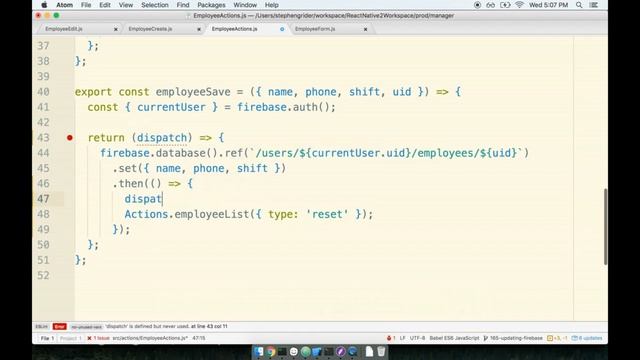The width and height of the screenshot is (640, 360).
Task: Click the 165-updating-firebase git branch
Action: pyautogui.click(x=513, y=338)
